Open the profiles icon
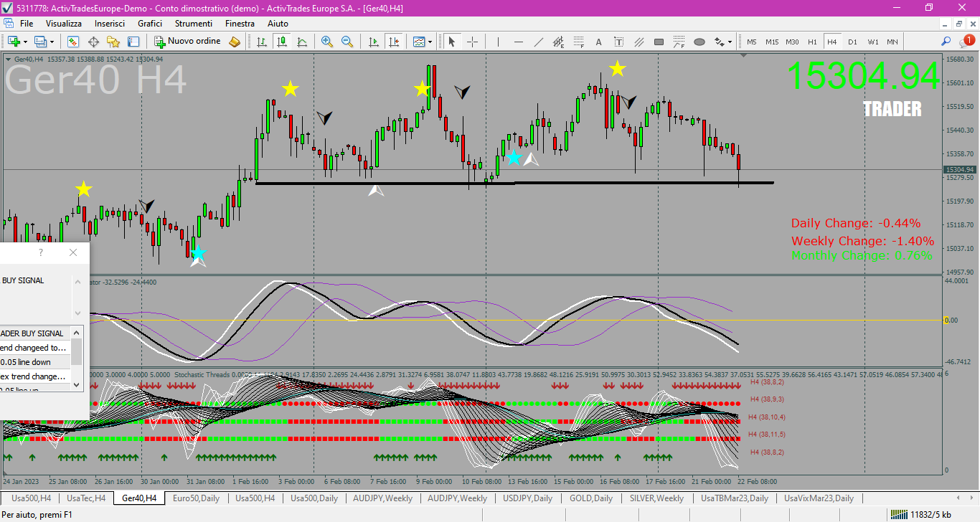 (x=40, y=42)
